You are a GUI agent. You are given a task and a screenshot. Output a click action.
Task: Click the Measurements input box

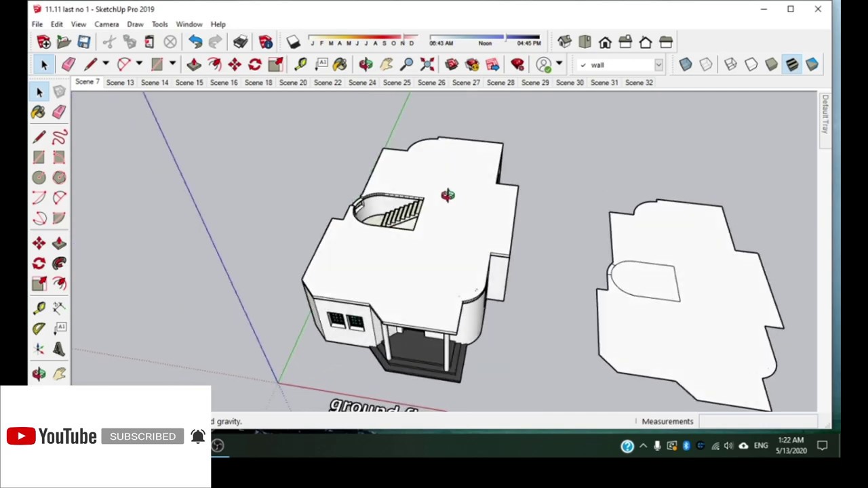(757, 422)
